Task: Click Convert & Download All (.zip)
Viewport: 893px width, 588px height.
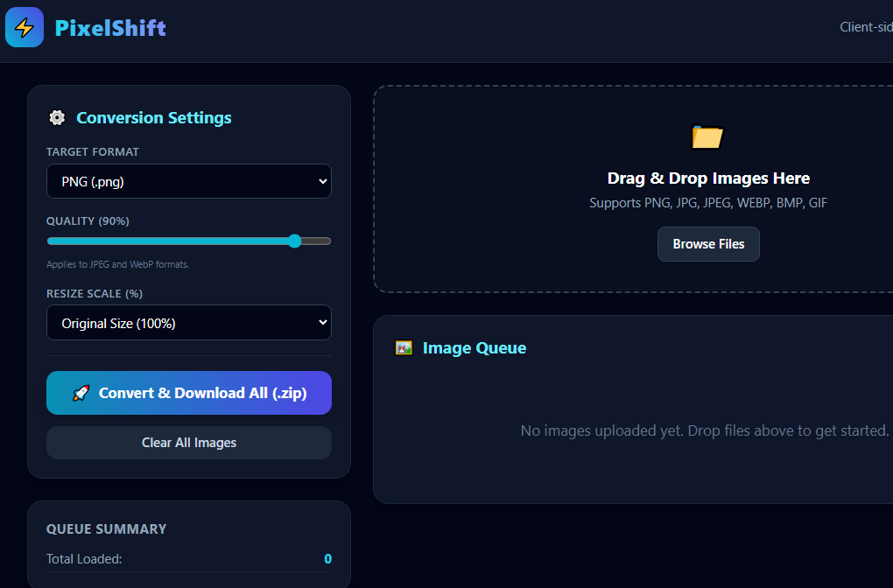Action: (189, 394)
